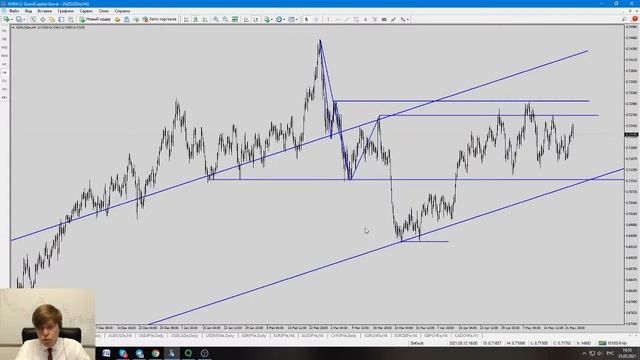Switch timeframe to H1
The height and width of the screenshot is (360, 640).
[4, 64]
